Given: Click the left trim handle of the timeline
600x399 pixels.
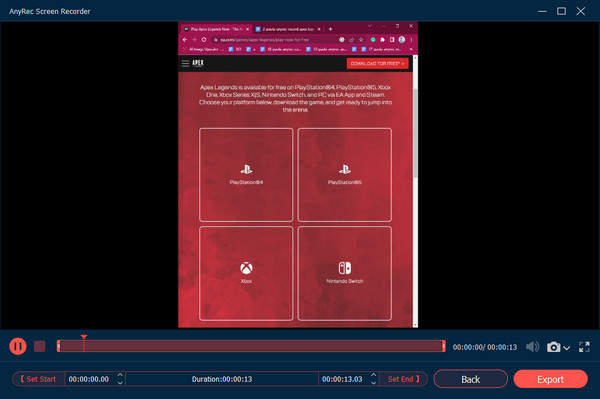Looking at the screenshot, I should (x=59, y=346).
